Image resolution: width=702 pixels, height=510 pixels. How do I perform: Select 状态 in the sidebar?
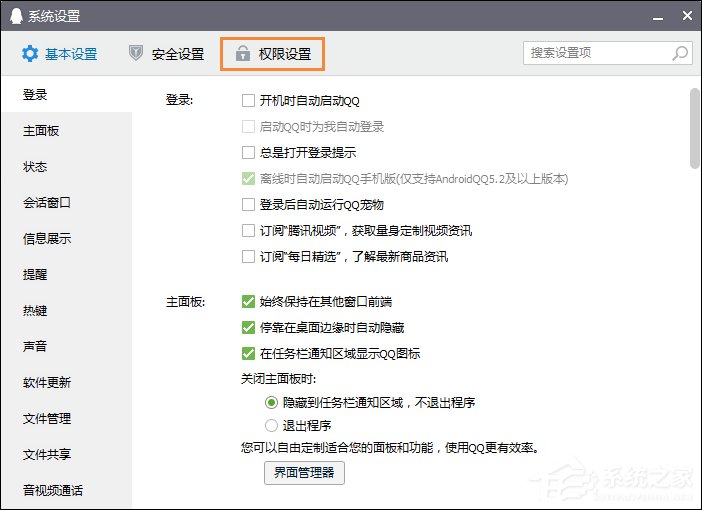click(x=66, y=167)
